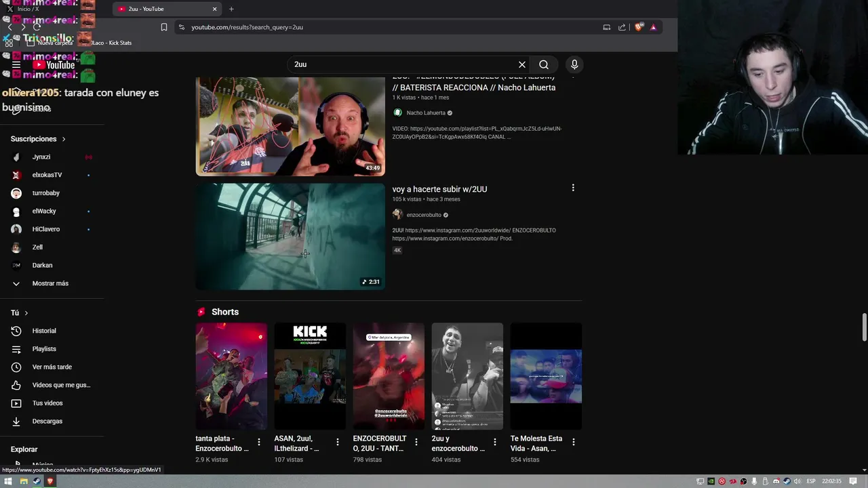Screen dimensions: 868x488
Task: Expand the Suscripciones section chevron
Action: click(x=64, y=139)
